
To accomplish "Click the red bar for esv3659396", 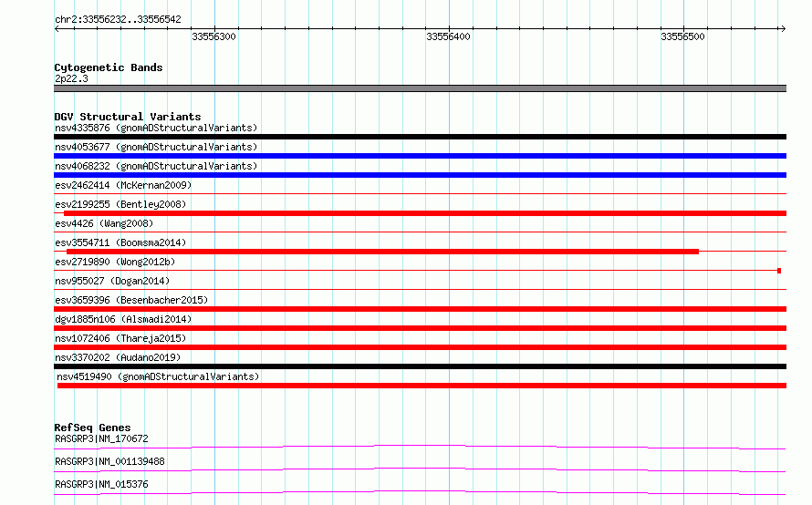I will [420, 309].
